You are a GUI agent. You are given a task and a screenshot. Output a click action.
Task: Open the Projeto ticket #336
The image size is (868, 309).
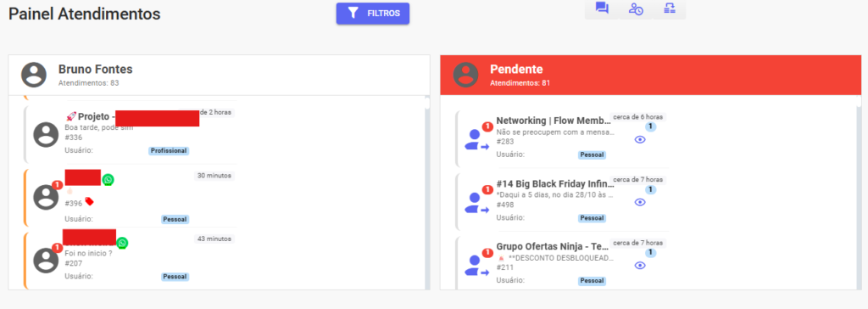coord(131,134)
